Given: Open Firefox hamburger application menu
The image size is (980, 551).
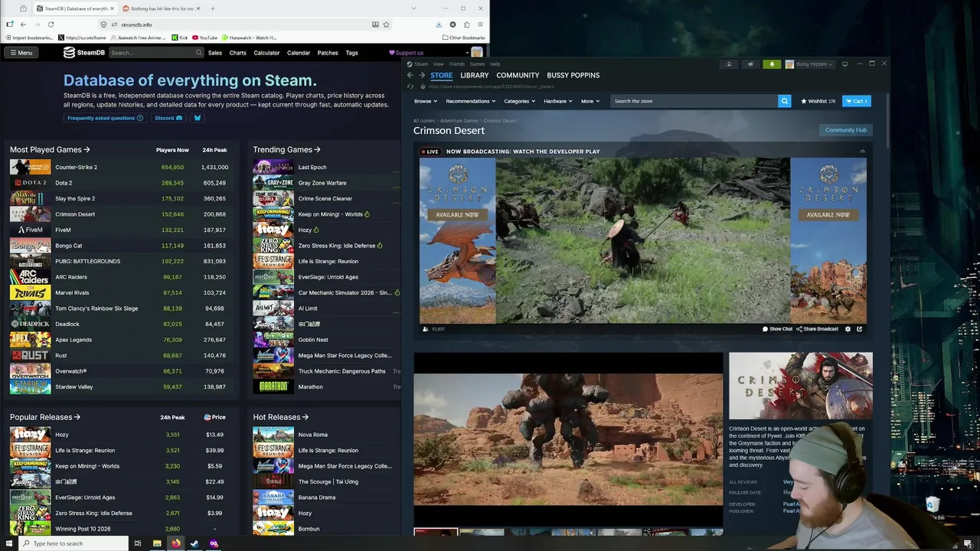Looking at the screenshot, I should coord(480,24).
